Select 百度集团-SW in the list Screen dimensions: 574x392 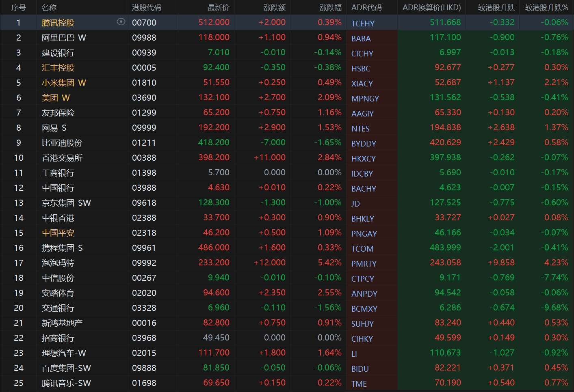[x=67, y=368]
